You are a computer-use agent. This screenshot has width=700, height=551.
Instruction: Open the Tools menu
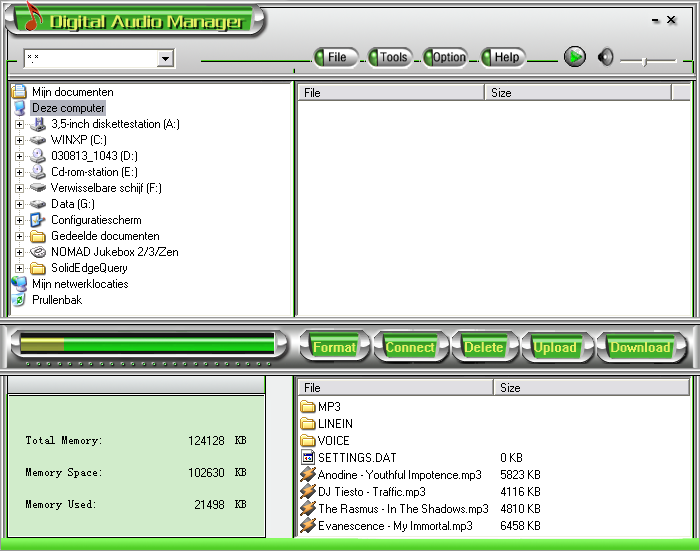[392, 57]
